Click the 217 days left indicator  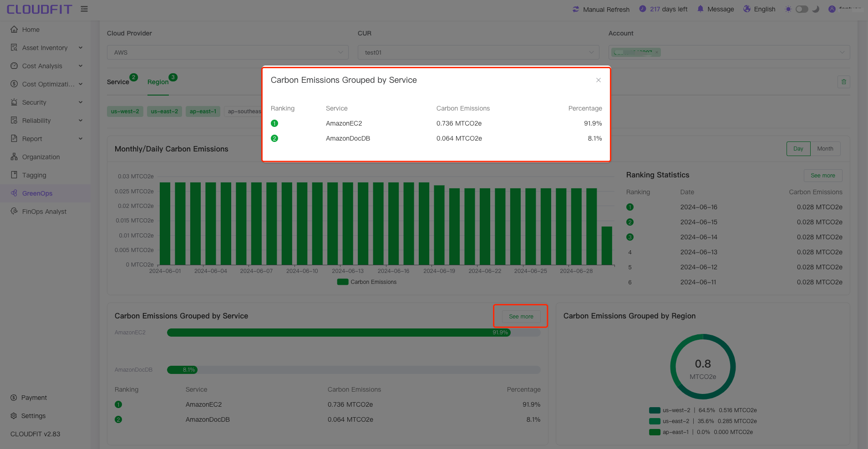[664, 9]
